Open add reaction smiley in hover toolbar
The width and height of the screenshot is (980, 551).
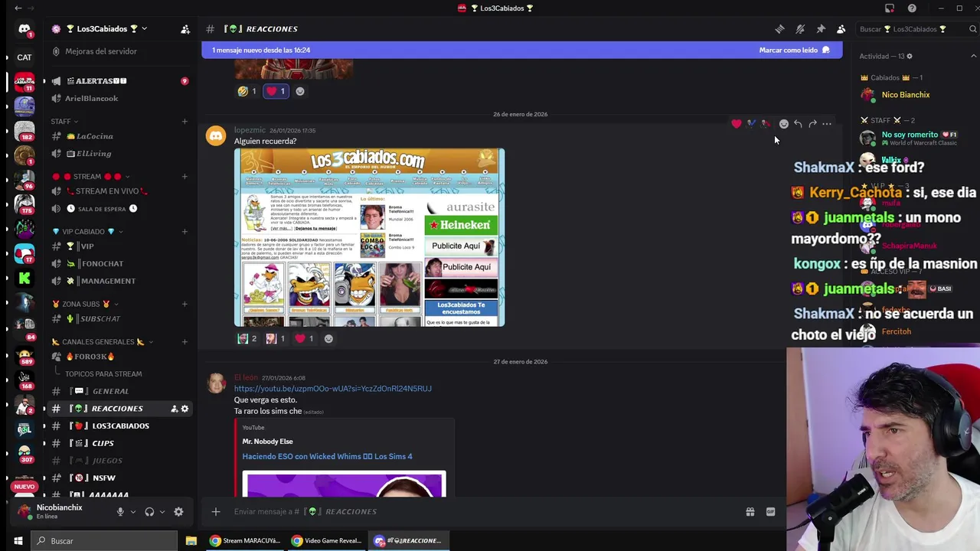pos(783,124)
